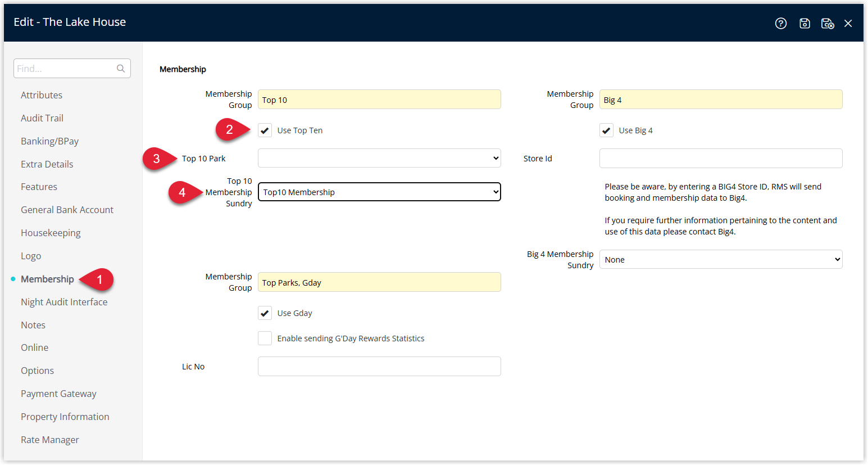Open Attributes in the sidebar
868x465 pixels.
42,95
